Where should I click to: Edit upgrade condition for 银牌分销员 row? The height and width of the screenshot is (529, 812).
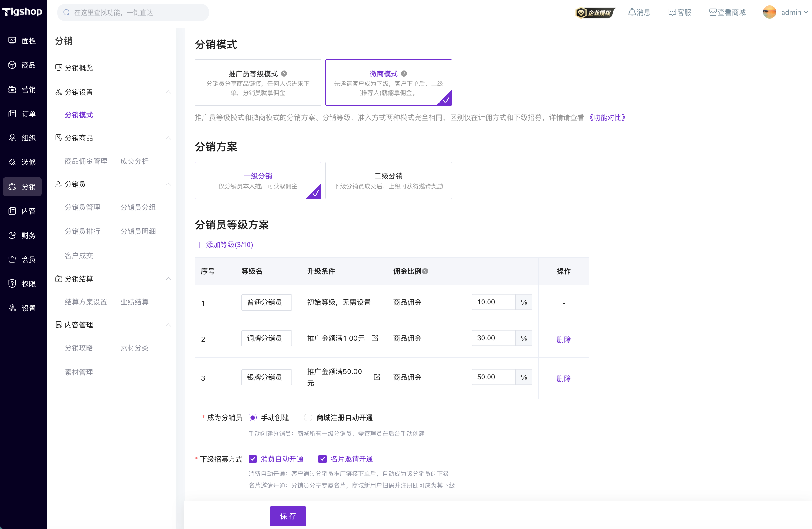(377, 377)
